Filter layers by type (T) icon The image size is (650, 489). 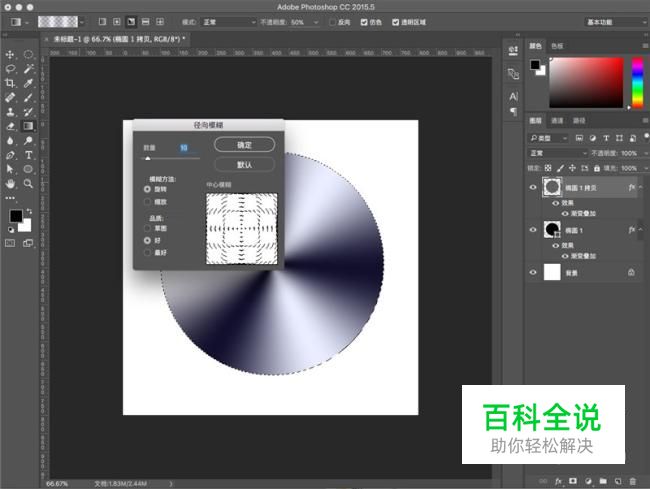point(606,138)
